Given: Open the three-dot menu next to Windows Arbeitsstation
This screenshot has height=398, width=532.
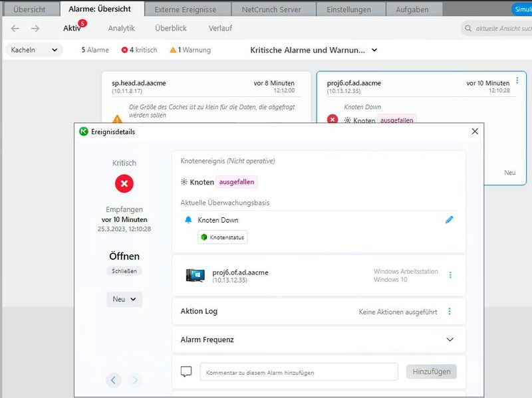Looking at the screenshot, I should tap(450, 274).
